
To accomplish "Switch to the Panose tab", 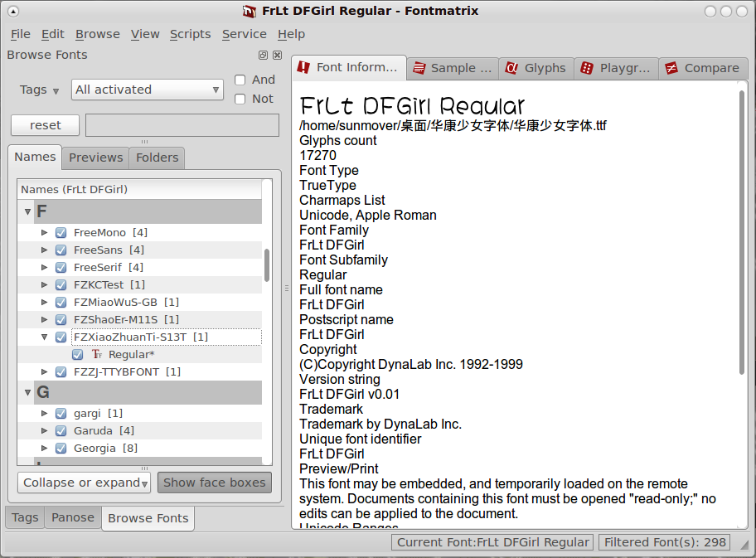I will point(73,517).
